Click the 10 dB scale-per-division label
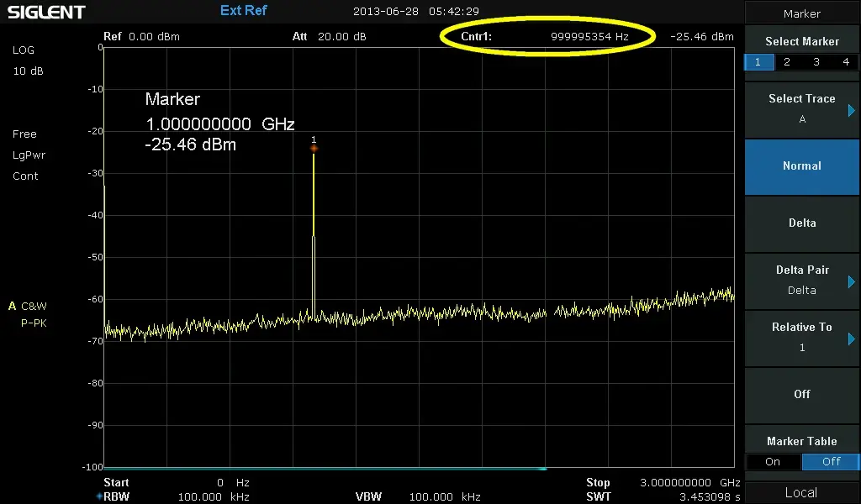The image size is (861, 504). click(x=28, y=71)
